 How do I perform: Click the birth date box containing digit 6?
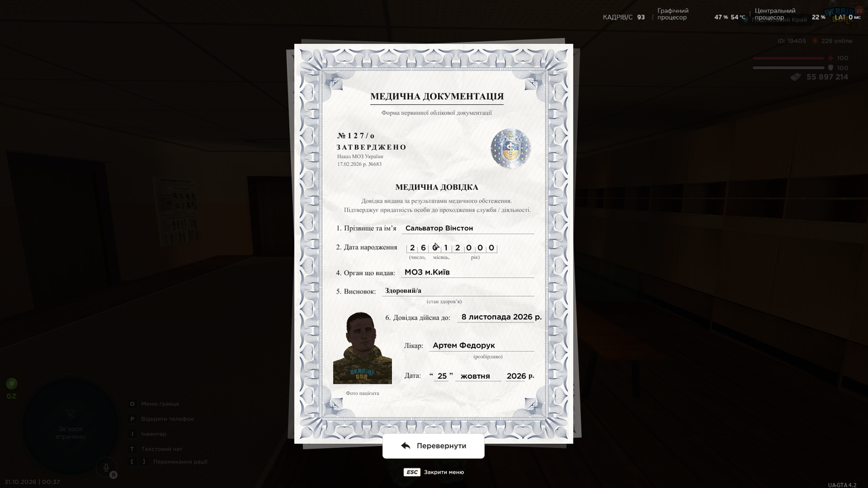point(423,248)
